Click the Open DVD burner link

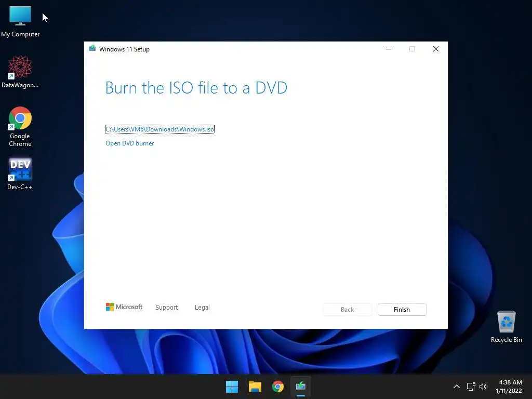(129, 143)
